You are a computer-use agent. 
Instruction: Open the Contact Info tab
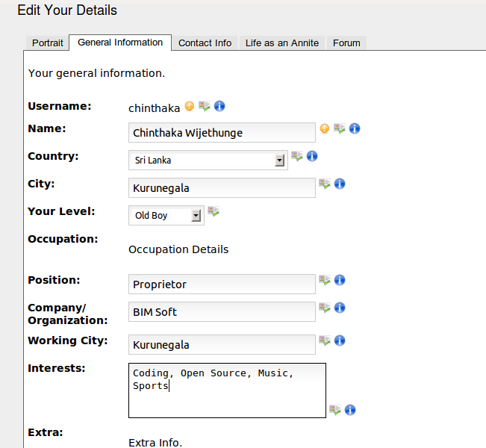click(x=205, y=43)
